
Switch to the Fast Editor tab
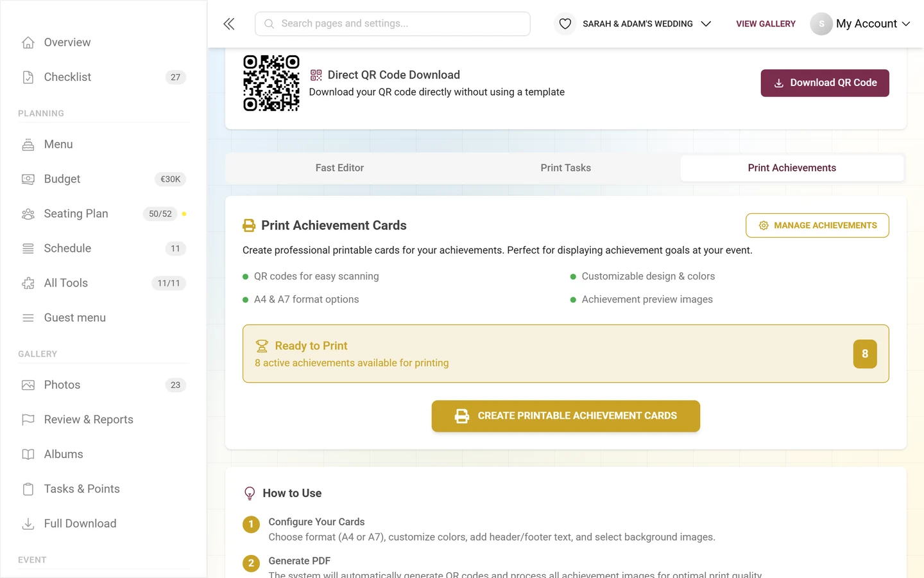point(339,168)
